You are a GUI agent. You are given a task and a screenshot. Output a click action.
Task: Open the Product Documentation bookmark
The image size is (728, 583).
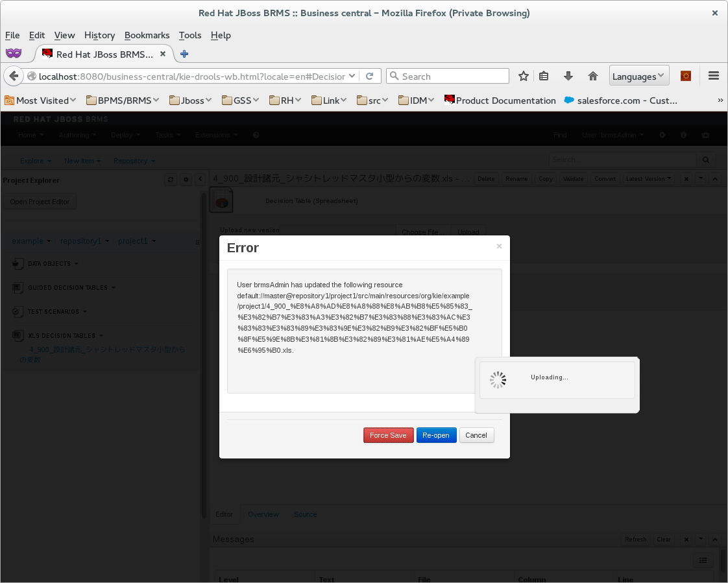500,101
